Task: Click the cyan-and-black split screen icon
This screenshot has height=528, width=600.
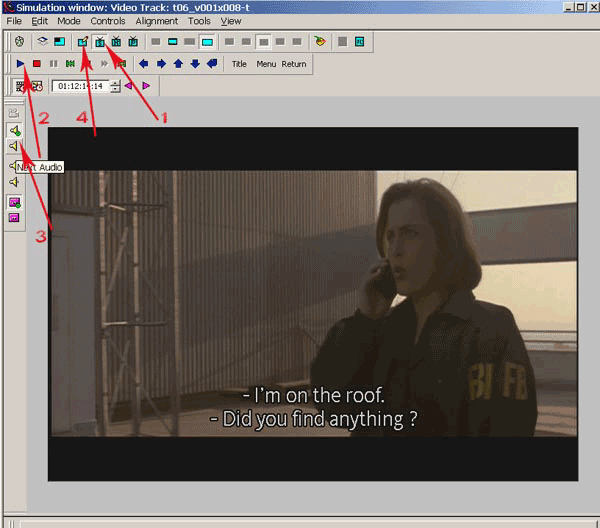Action: point(59,41)
